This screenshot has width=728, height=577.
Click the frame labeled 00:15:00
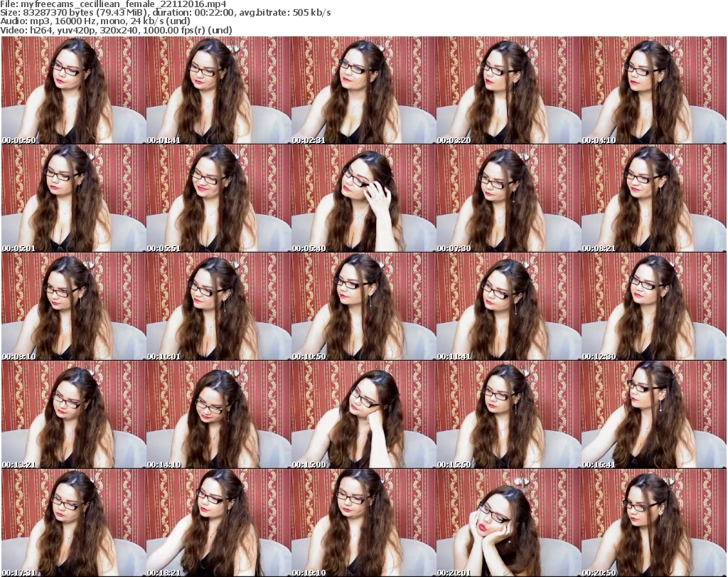[x=363, y=415]
